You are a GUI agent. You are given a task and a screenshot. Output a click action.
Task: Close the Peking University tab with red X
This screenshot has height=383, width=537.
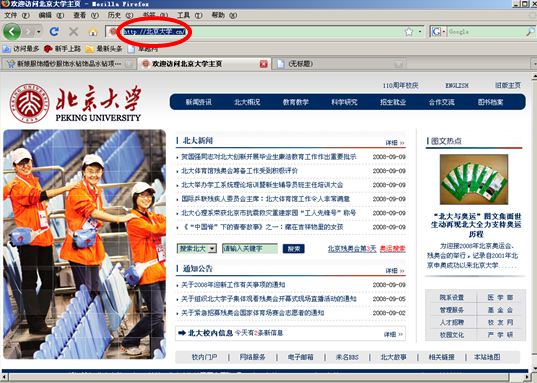point(263,64)
